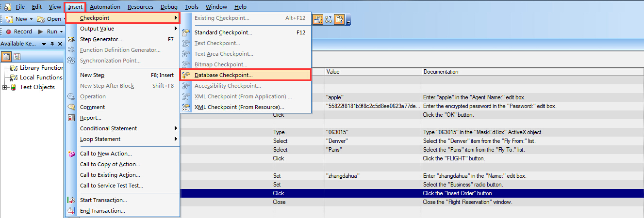Click the first highlighted toolbar icon right of the submenu
Image resolution: width=644 pixels, height=218 pixels.
click(x=318, y=19)
